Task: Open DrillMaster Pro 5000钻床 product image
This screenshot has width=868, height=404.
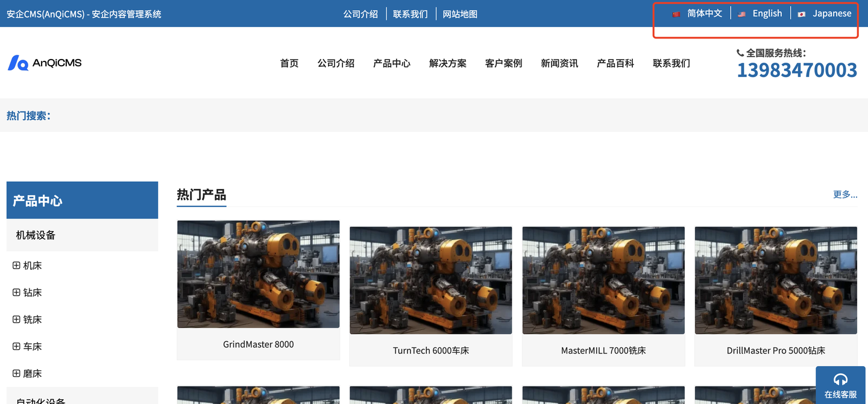Action: click(776, 280)
